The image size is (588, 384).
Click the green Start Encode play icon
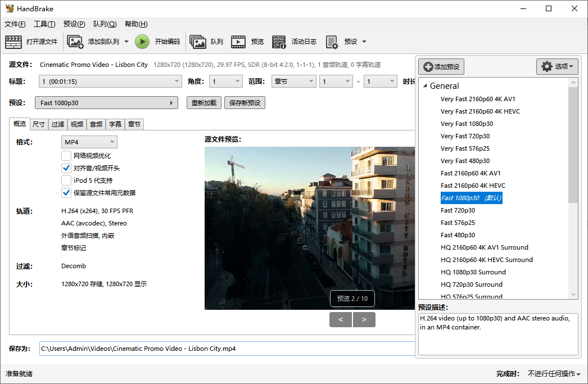coord(142,42)
